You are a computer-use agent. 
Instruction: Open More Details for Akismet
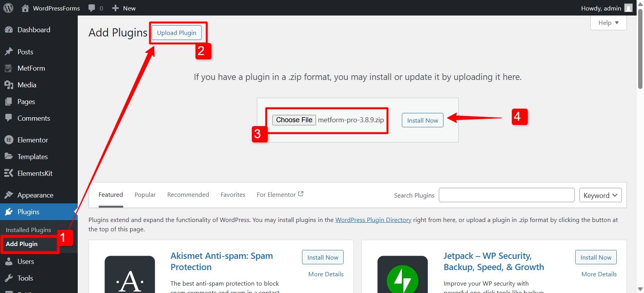pyautogui.click(x=326, y=274)
